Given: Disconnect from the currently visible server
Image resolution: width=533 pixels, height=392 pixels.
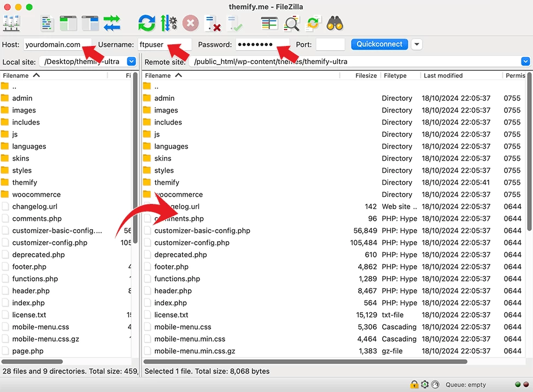Looking at the screenshot, I should 213,24.
